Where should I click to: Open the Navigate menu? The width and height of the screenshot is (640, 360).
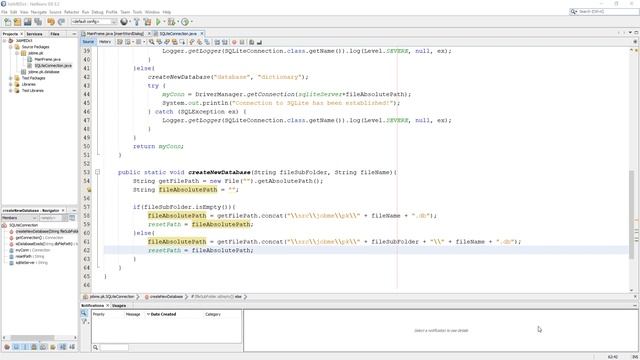click(39, 12)
